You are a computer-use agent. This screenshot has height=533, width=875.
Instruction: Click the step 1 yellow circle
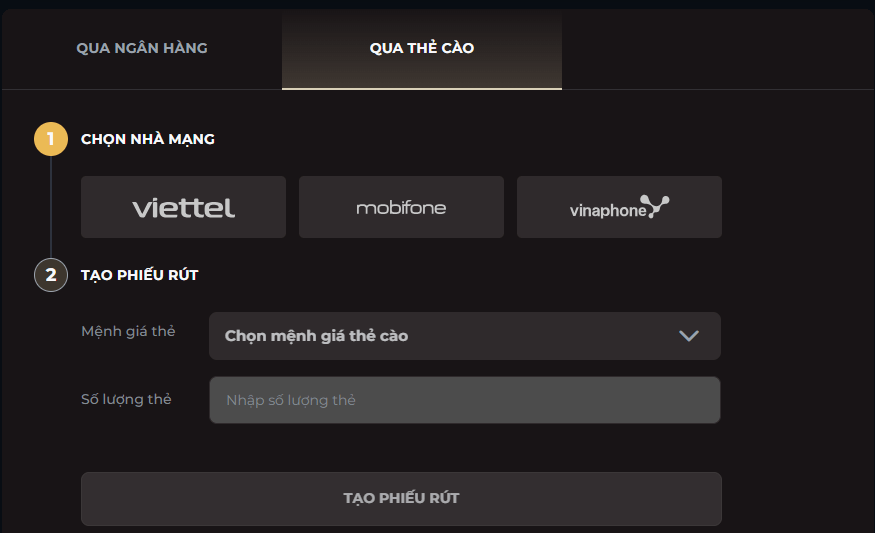pyautogui.click(x=51, y=139)
